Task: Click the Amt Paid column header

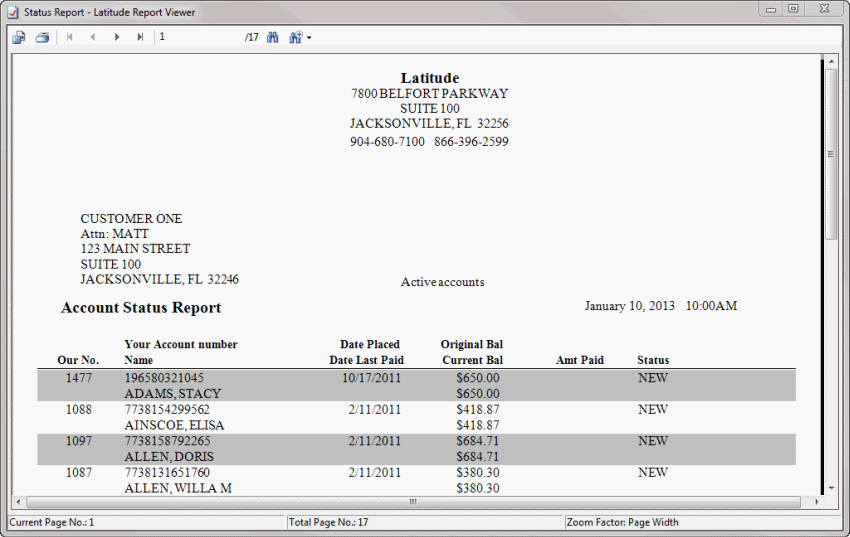Action: [579, 360]
